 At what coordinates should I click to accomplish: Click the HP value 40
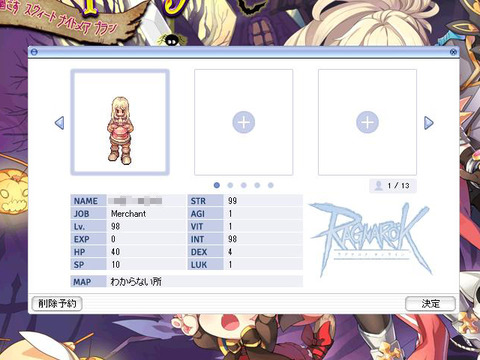tap(115, 252)
